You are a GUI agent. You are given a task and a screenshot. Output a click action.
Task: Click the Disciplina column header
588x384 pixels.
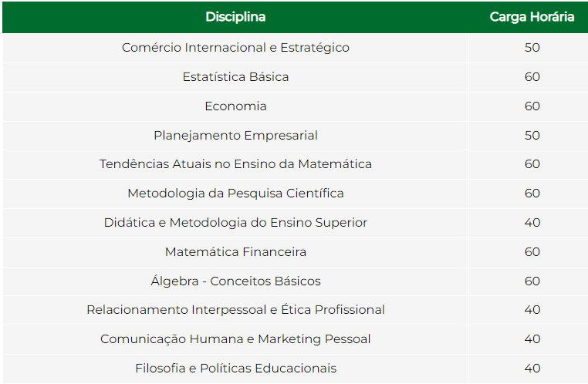(235, 17)
